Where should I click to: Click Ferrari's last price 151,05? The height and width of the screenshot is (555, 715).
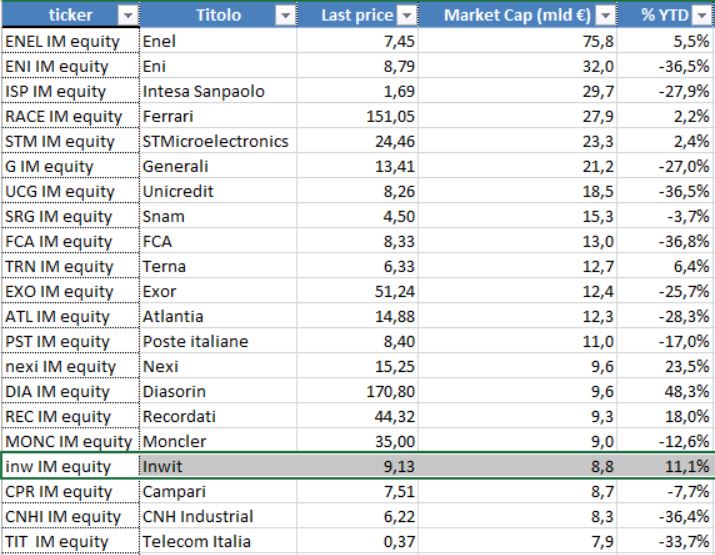coord(357,116)
